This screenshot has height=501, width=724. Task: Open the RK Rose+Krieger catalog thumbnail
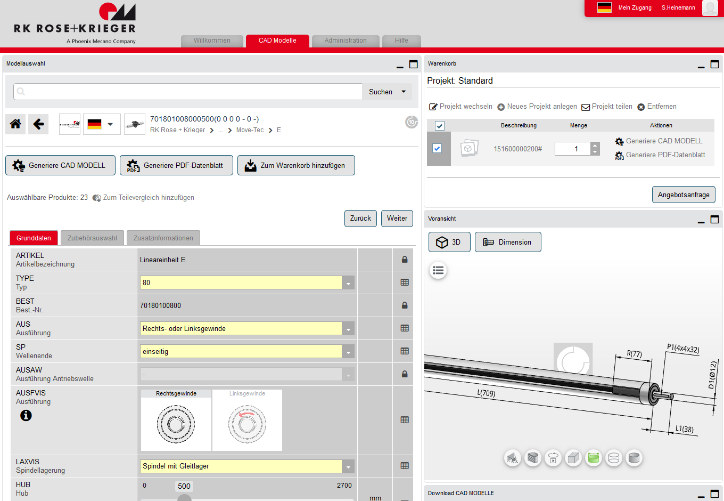tap(70, 124)
